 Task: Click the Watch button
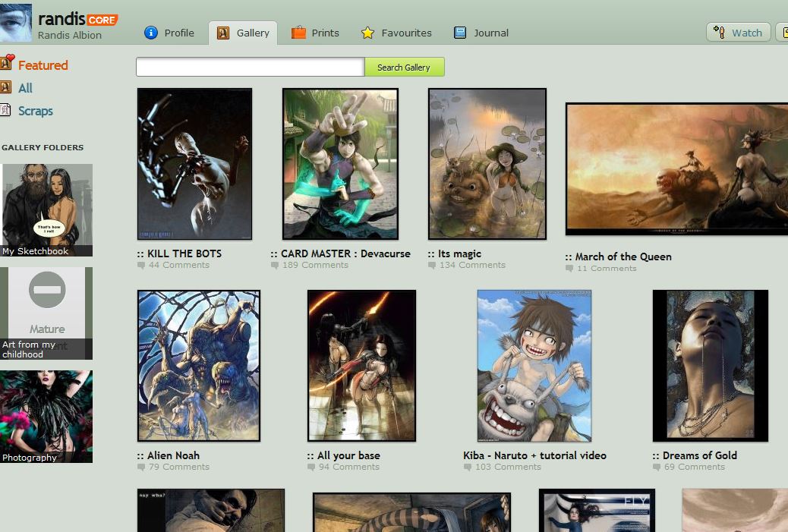(x=738, y=33)
